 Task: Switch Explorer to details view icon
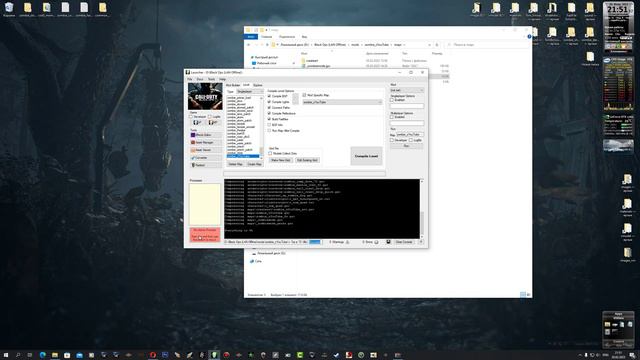[x=522, y=294]
